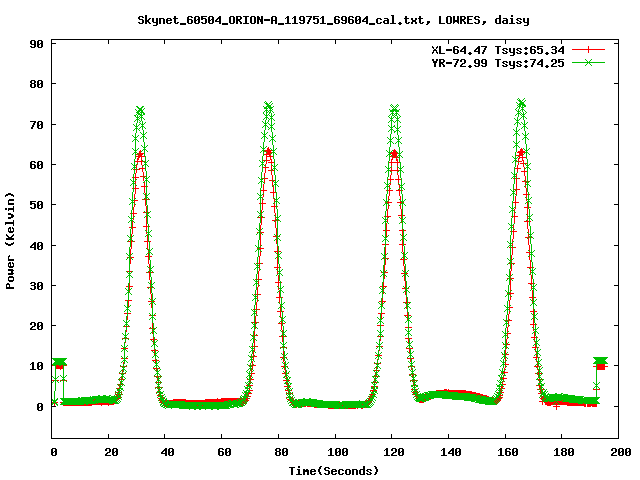Click the green peak near 121 seconds
This screenshot has width=640, height=480.
tap(394, 108)
